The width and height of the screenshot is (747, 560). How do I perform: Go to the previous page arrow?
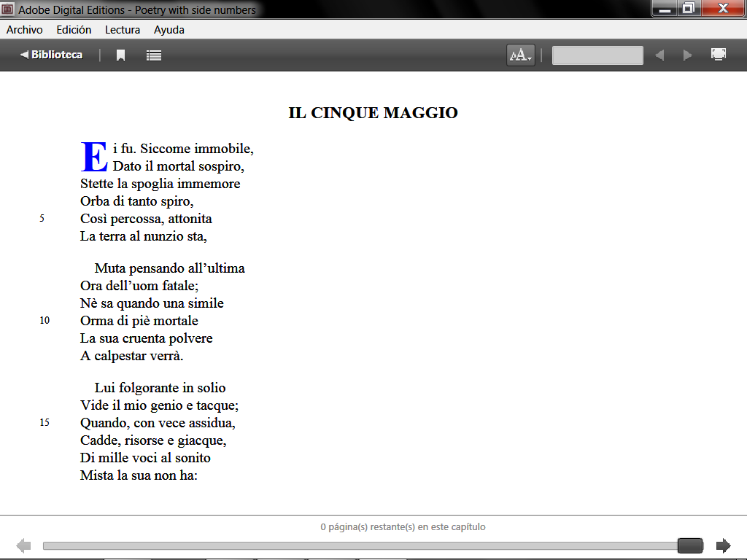click(x=23, y=545)
